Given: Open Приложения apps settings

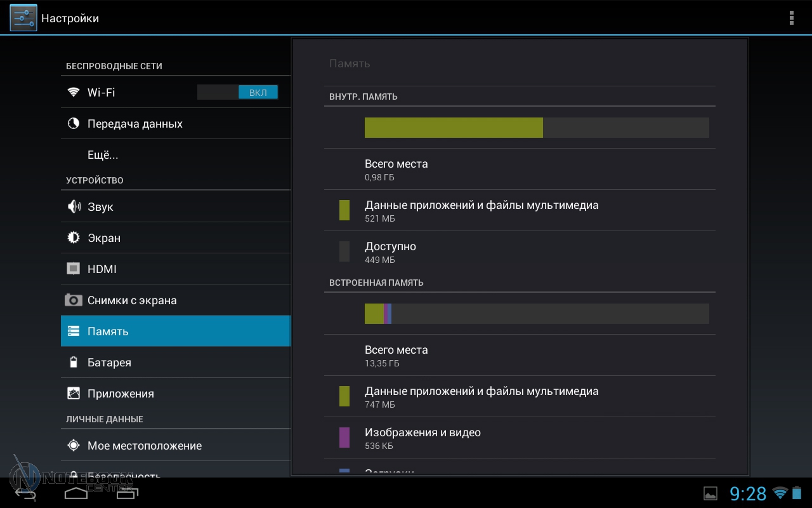Looking at the screenshot, I should [x=121, y=394].
